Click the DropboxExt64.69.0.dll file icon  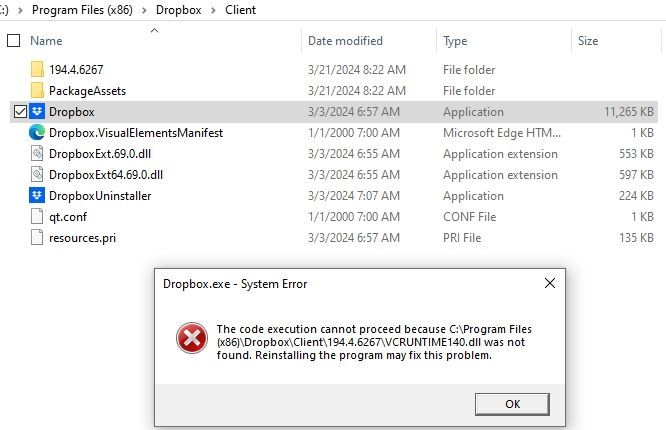click(37, 175)
